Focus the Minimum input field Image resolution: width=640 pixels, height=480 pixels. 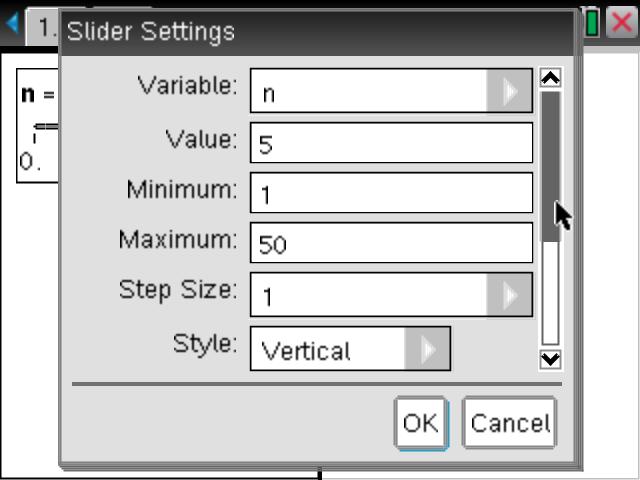391,193
